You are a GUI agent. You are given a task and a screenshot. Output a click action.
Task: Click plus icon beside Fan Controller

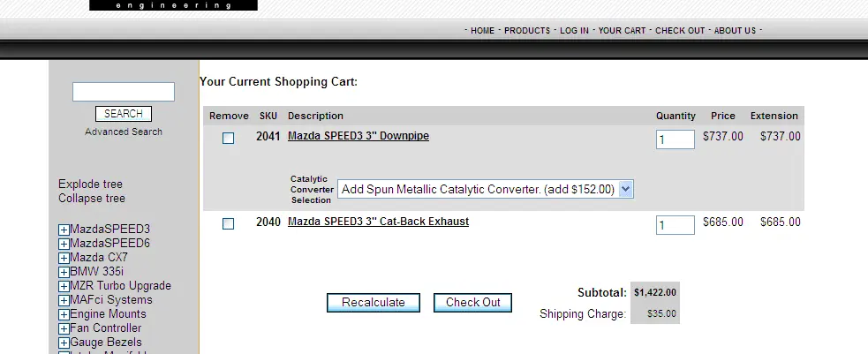coord(64,328)
